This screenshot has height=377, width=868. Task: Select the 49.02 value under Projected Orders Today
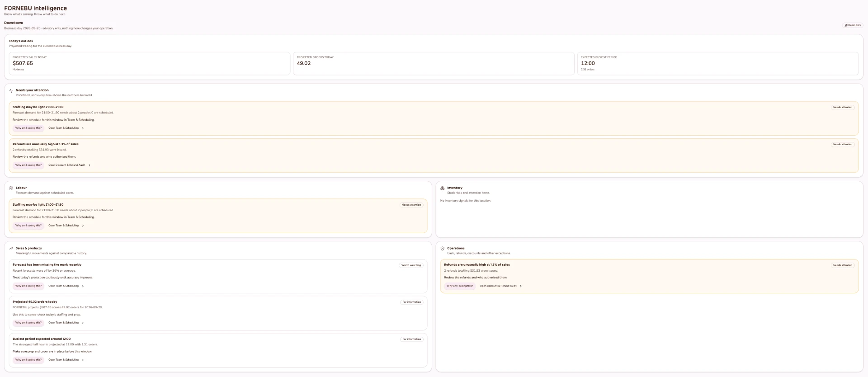coord(304,63)
